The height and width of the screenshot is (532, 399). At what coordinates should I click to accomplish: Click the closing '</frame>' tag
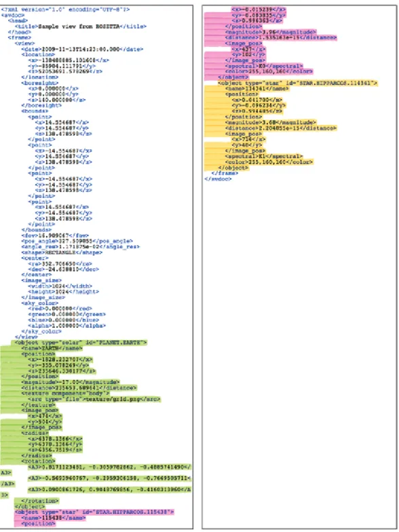[x=225, y=174]
